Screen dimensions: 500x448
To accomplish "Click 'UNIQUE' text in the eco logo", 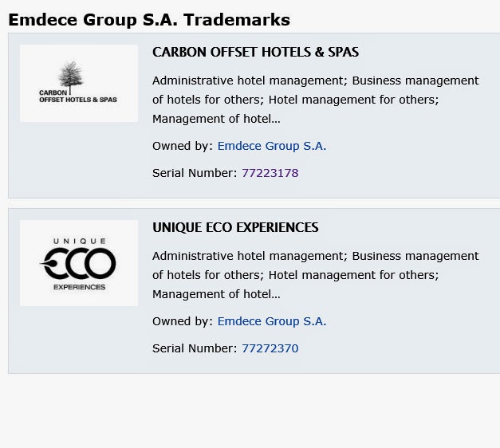I will click(x=80, y=241).
